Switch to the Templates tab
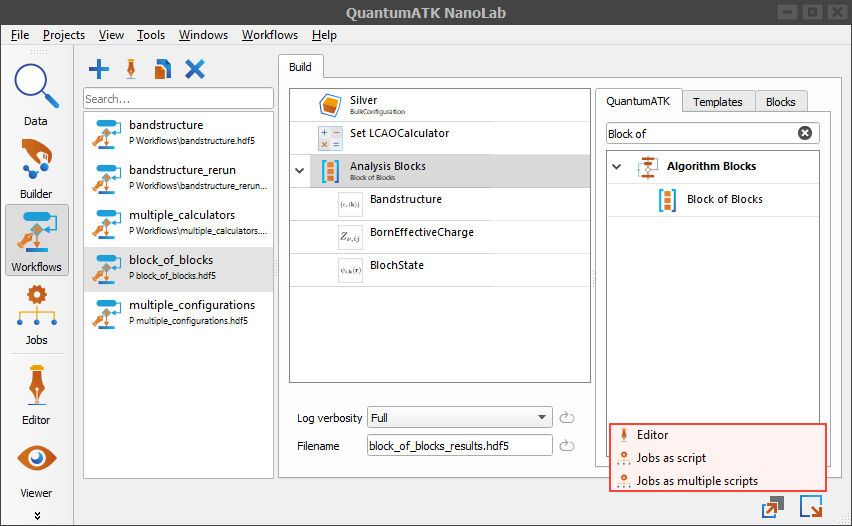 point(717,102)
